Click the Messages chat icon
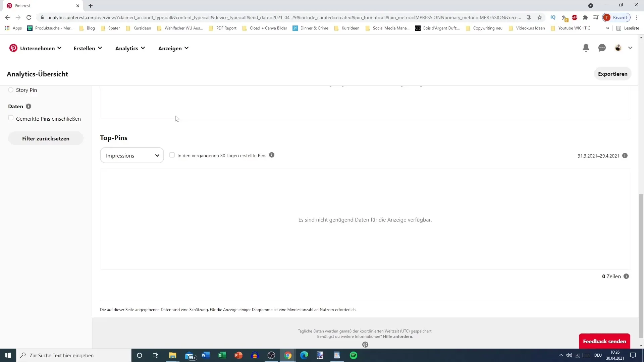This screenshot has height=362, width=644. pos(602,48)
